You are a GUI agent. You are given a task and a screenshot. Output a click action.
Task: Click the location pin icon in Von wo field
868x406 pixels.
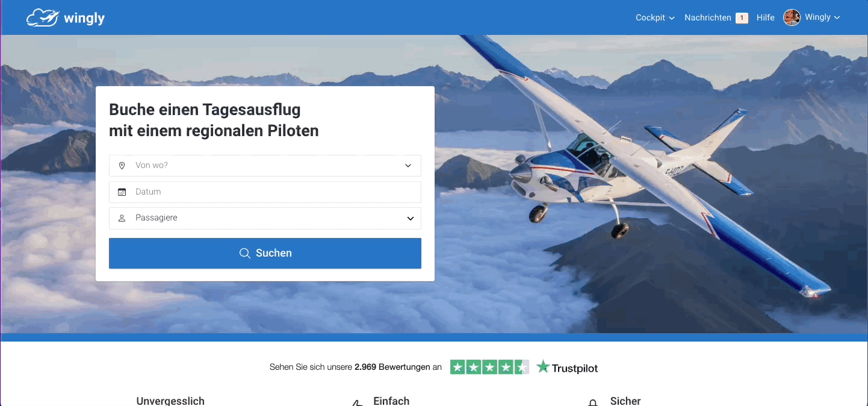click(x=122, y=165)
